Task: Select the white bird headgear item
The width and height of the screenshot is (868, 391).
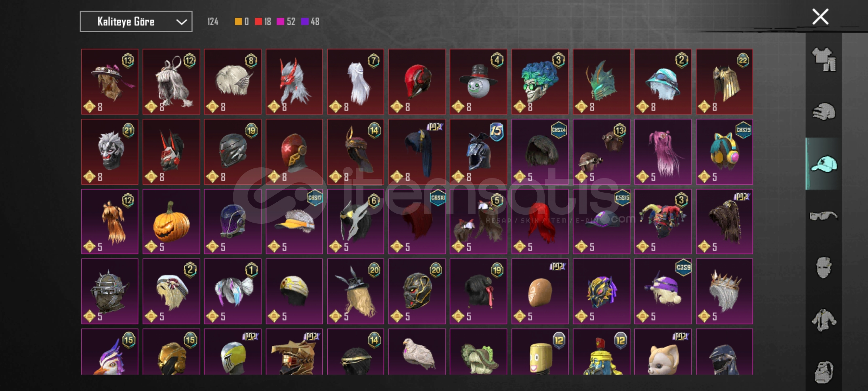Action: point(417,352)
